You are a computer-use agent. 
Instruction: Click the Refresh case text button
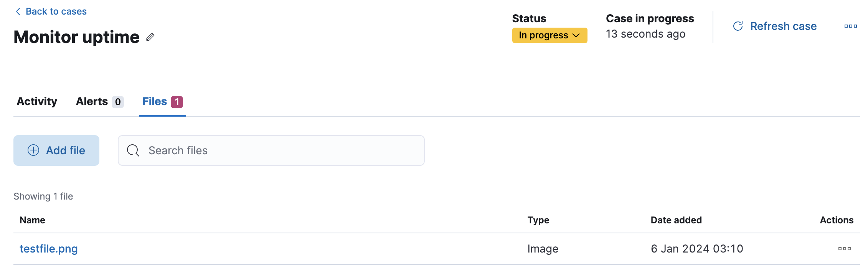783,26
